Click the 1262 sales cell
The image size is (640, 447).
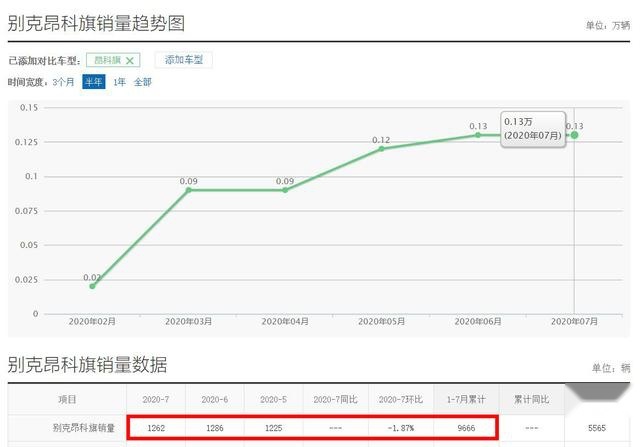click(x=156, y=428)
